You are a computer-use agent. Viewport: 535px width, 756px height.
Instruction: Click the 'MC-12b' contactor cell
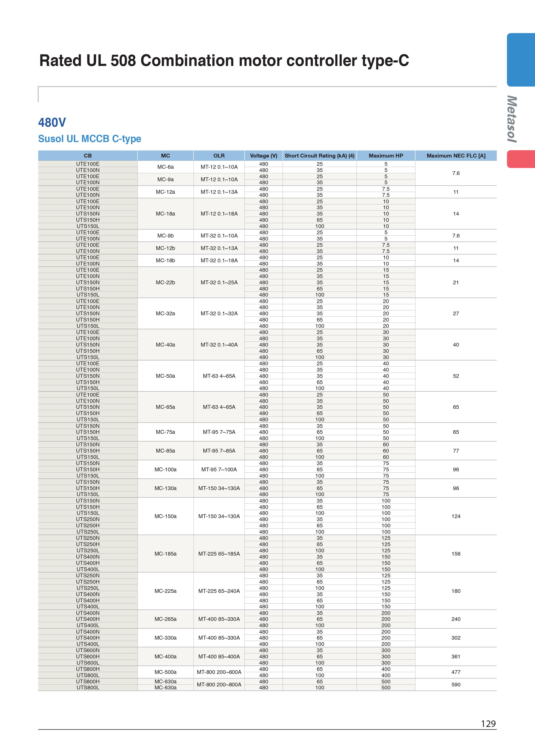(x=165, y=248)
